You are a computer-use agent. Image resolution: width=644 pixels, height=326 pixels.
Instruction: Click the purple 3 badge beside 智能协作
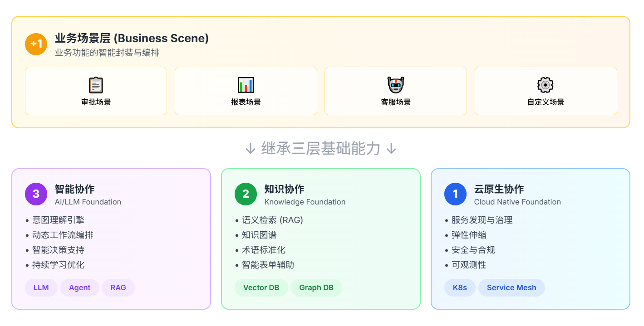[36, 194]
